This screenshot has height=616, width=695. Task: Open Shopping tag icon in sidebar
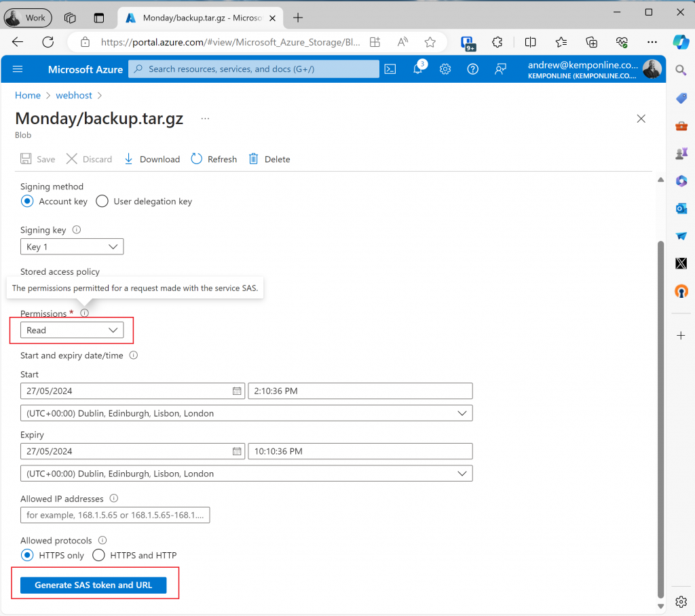[x=681, y=98]
